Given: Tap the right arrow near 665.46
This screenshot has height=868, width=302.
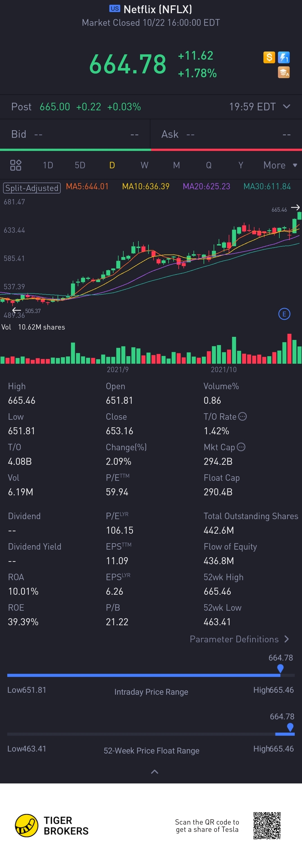Looking at the screenshot, I should point(296,207).
